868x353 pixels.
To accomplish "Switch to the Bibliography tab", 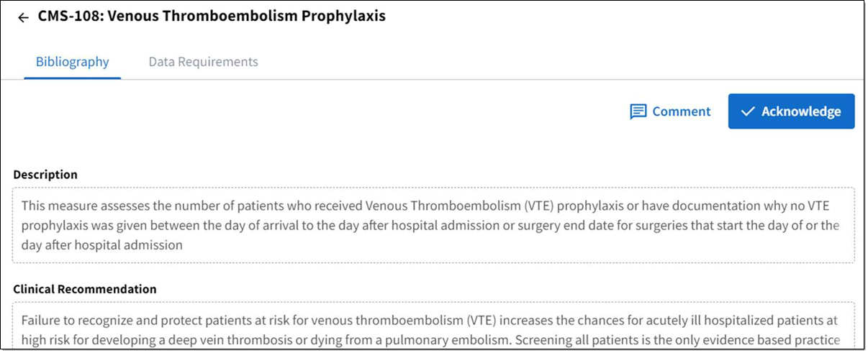I will click(72, 62).
